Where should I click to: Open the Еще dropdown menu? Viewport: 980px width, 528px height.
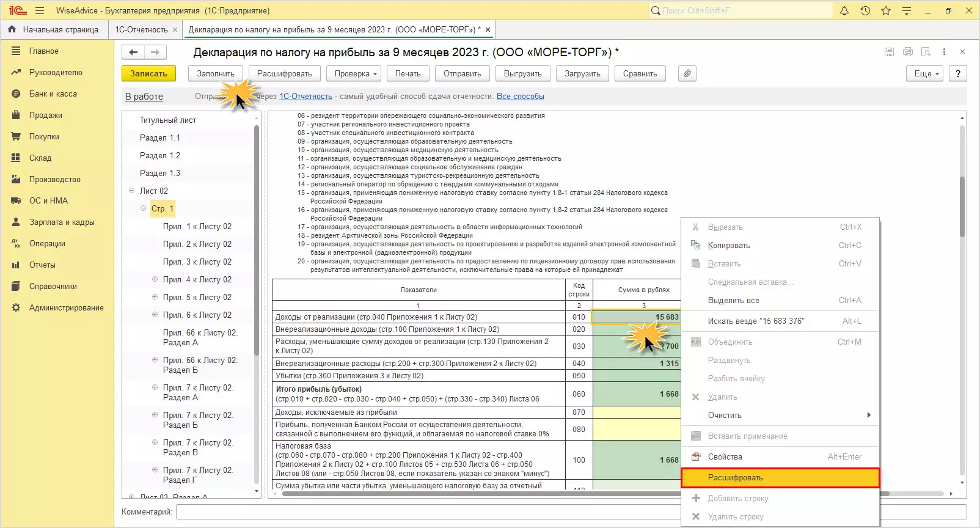pos(926,73)
